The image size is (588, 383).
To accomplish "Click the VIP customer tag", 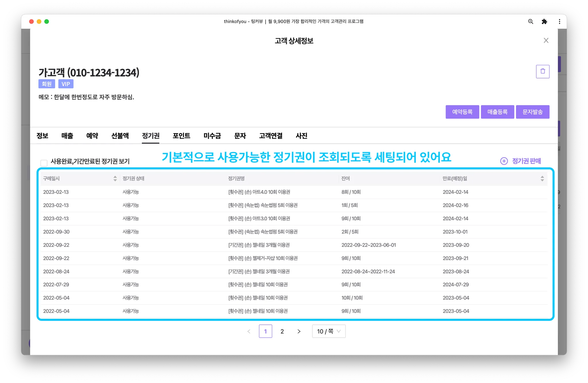I will [66, 84].
